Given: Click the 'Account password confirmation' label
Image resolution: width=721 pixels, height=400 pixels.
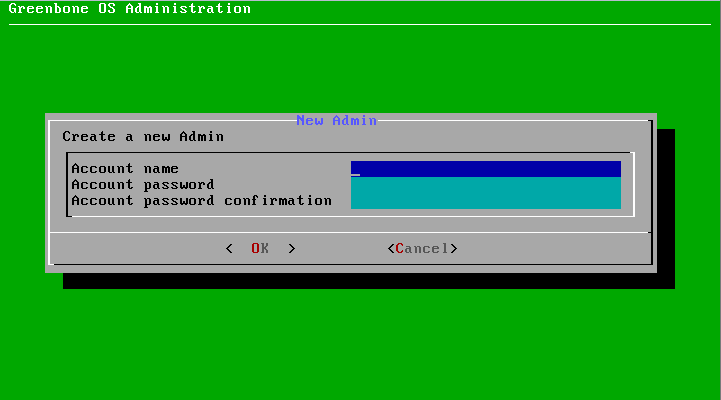Looking at the screenshot, I should click(201, 201).
